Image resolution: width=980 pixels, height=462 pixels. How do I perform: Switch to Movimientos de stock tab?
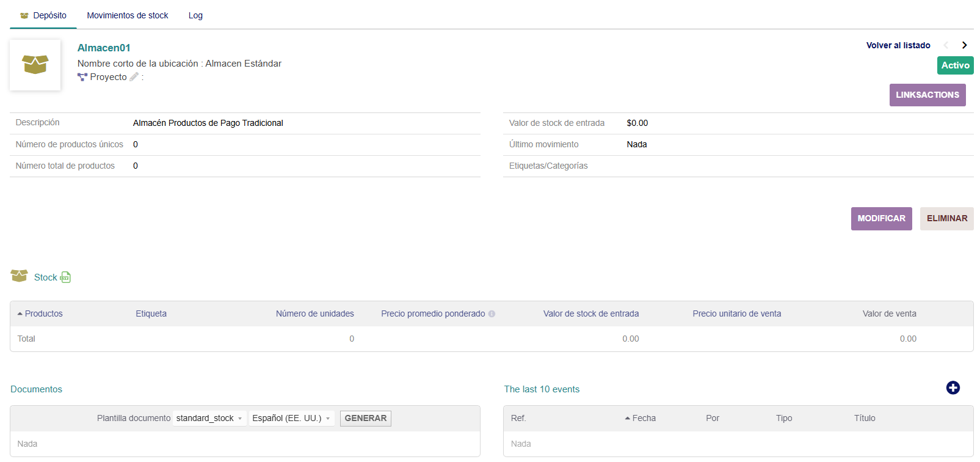point(127,15)
